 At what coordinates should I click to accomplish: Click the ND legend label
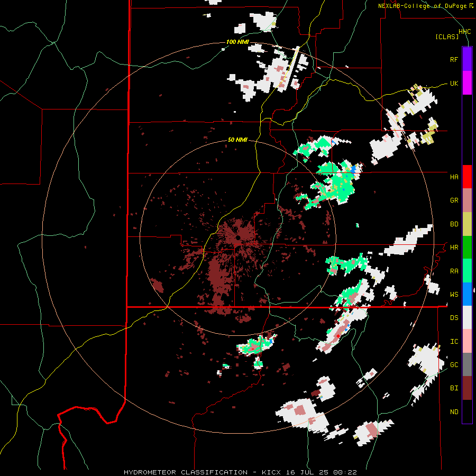pos(454,411)
